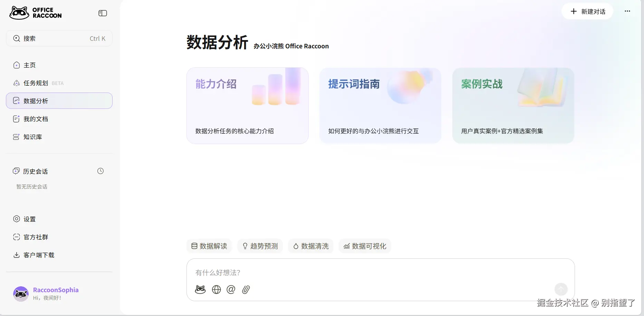Click the 用户真实案例+官方精选案例集 description
The height and width of the screenshot is (316, 644).
pyautogui.click(x=502, y=131)
